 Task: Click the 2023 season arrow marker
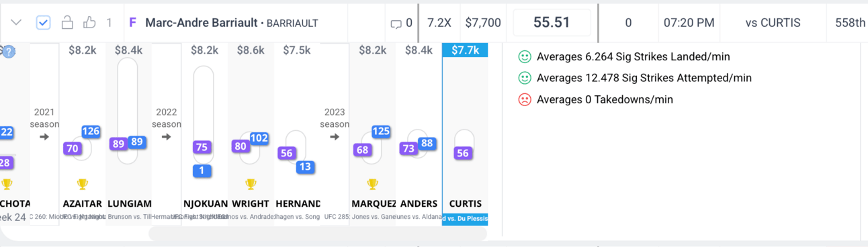[x=335, y=137]
